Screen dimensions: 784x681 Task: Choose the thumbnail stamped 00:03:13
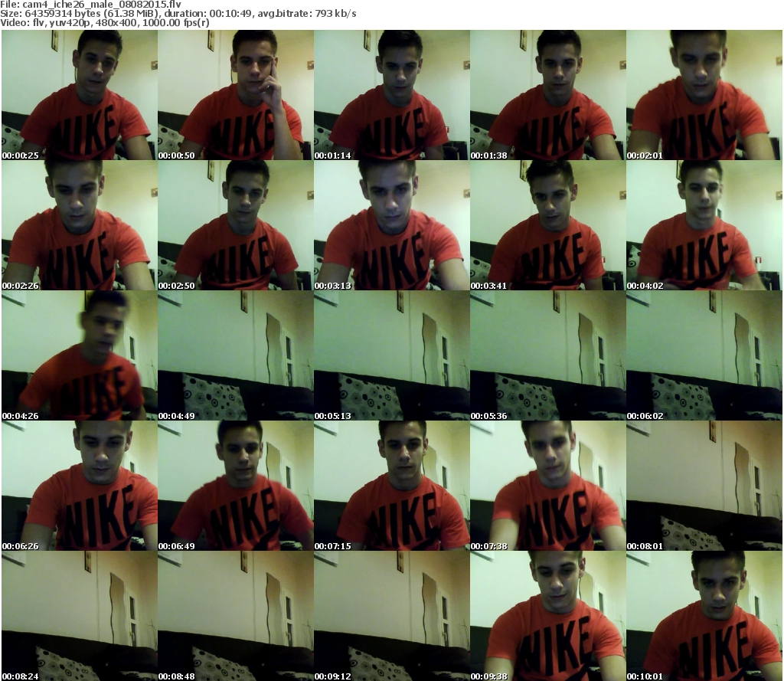(x=391, y=225)
